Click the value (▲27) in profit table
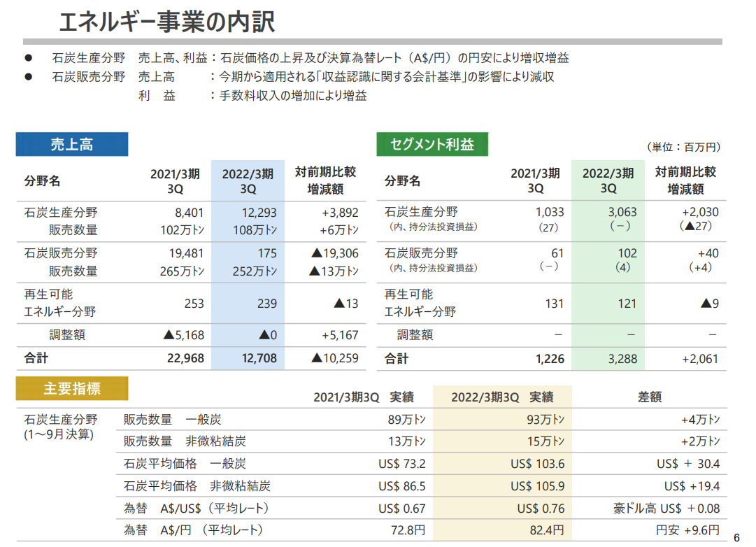 tap(696, 226)
